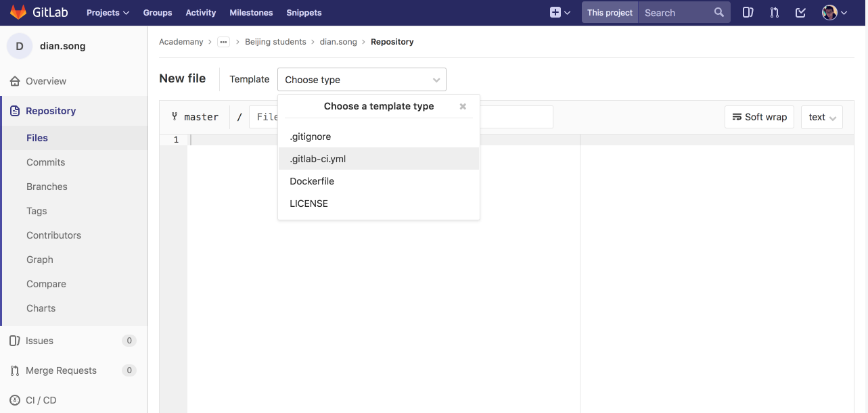Image resolution: width=868 pixels, height=413 pixels.
Task: Expand the Projects menu
Action: 108,12
